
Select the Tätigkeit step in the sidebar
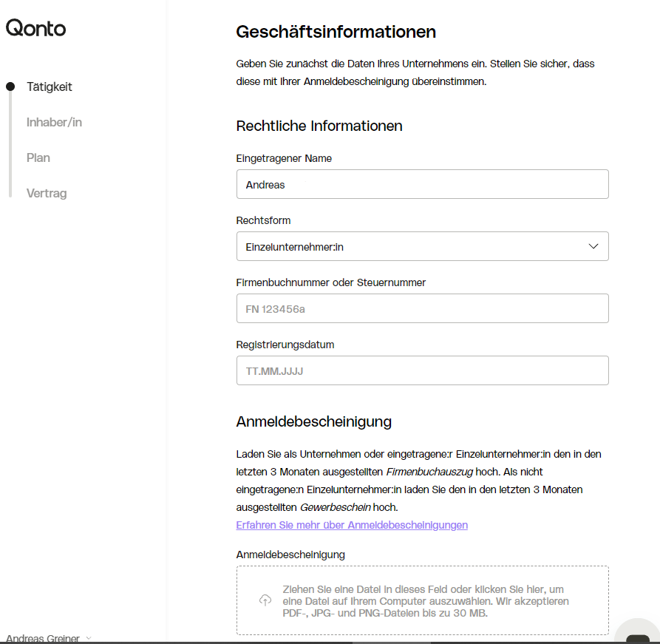tap(50, 87)
